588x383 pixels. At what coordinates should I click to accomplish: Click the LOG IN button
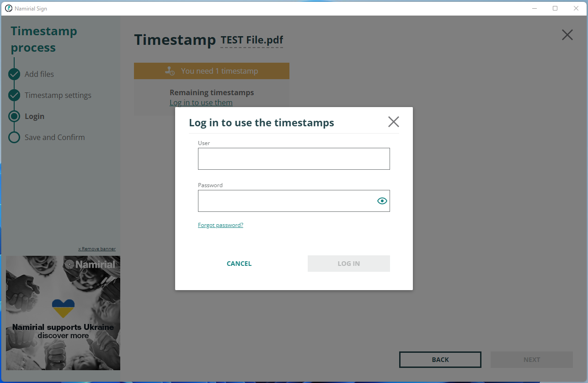click(x=349, y=264)
